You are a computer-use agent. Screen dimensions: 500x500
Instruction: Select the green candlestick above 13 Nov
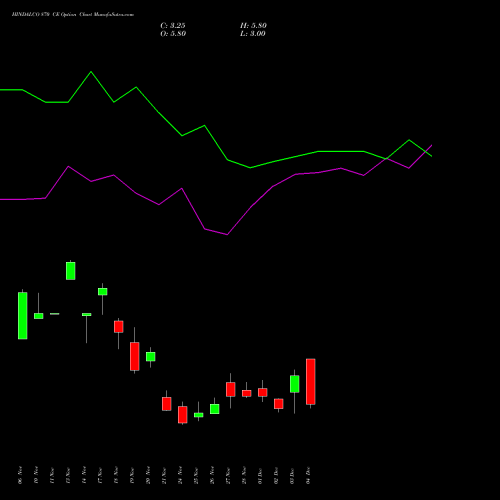[x=71, y=271]
